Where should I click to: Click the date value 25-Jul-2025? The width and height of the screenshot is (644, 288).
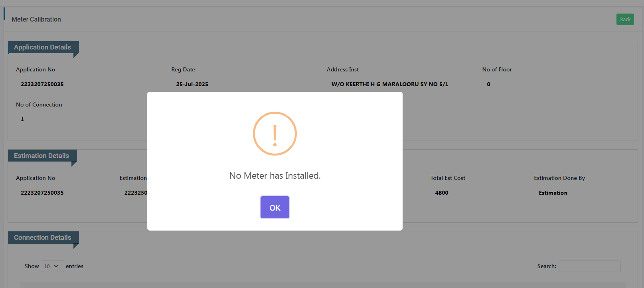(x=192, y=84)
